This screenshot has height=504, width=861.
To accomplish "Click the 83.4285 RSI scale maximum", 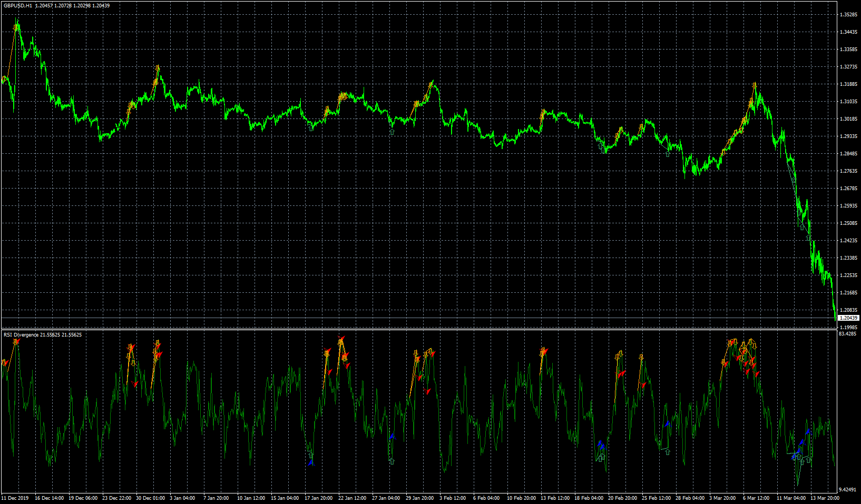I will (x=848, y=334).
